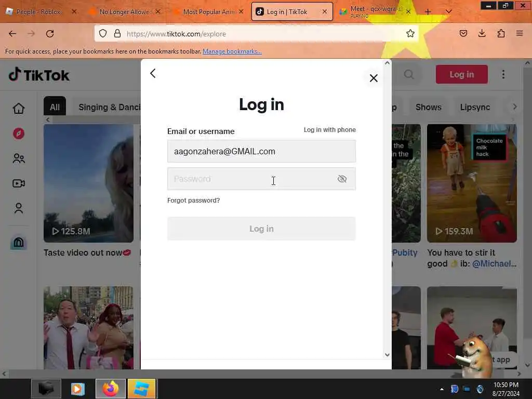Select the All category tab

55,107
